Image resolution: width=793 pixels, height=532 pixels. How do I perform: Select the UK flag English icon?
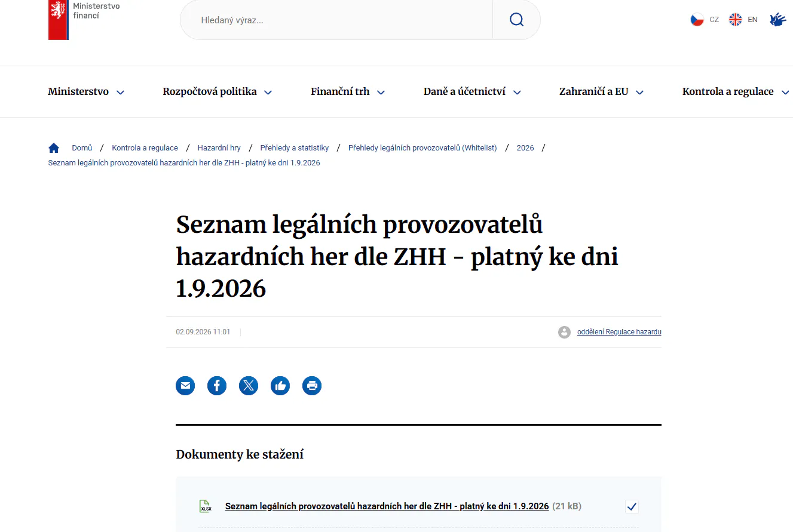click(x=735, y=20)
